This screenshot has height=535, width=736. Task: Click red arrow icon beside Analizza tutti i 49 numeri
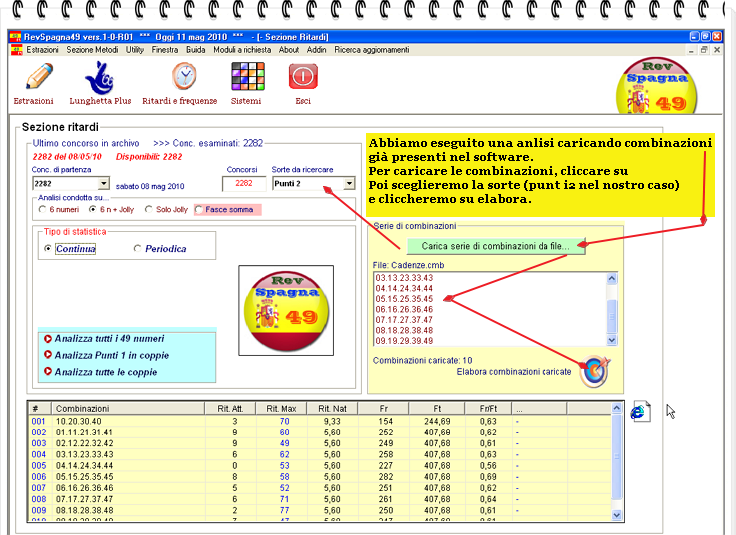[47, 338]
